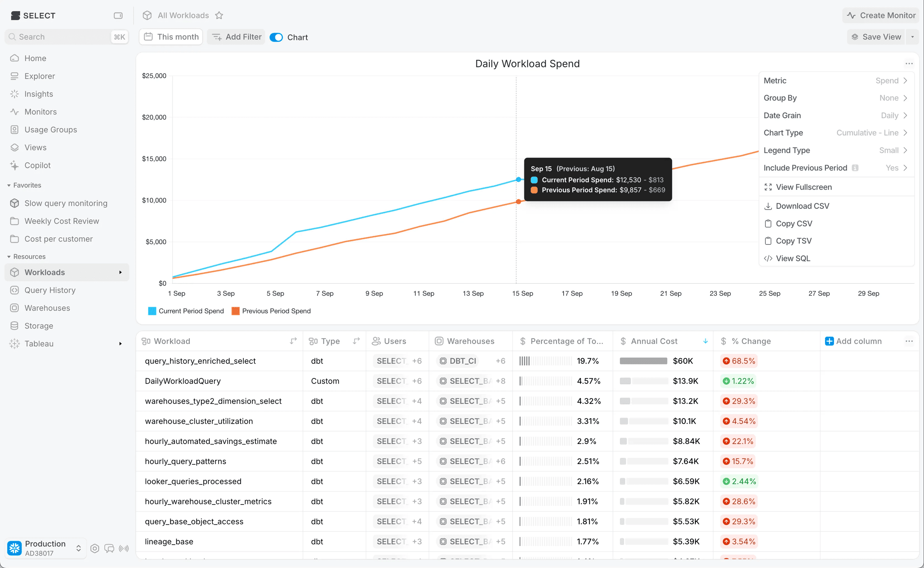The width and height of the screenshot is (924, 568).
Task: Open chart options three-dot menu
Action: (x=909, y=64)
